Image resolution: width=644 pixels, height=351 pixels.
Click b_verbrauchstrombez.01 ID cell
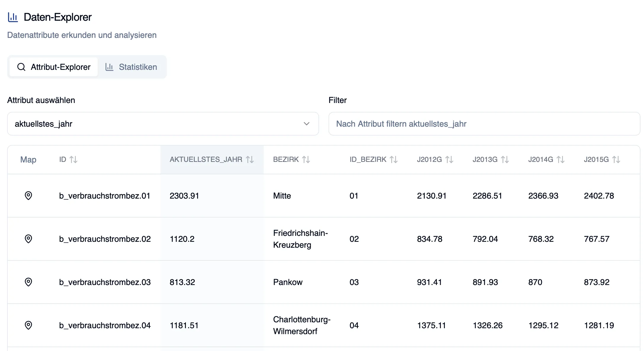pyautogui.click(x=104, y=196)
